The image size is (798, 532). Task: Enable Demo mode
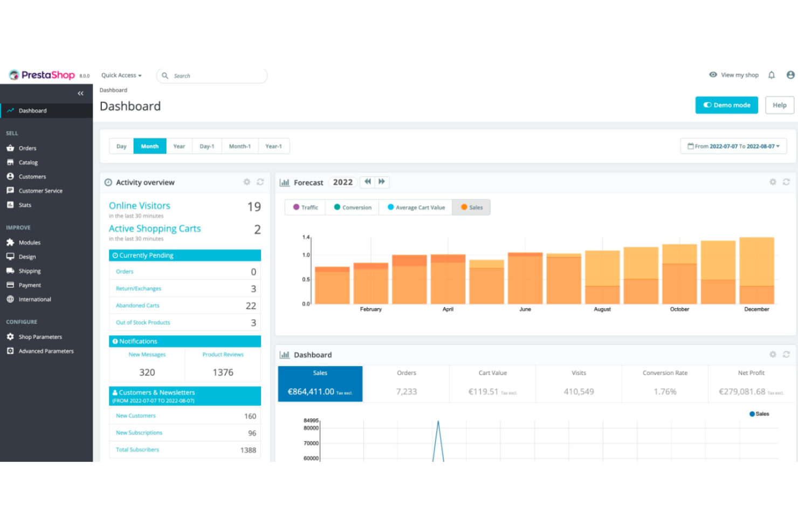tap(726, 105)
